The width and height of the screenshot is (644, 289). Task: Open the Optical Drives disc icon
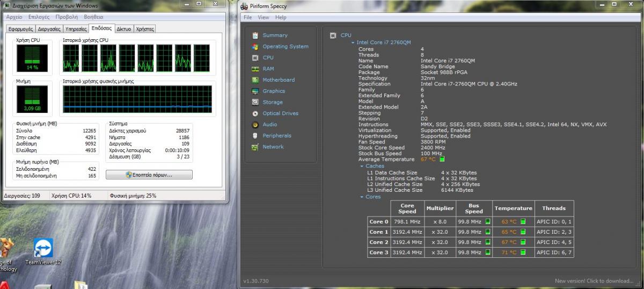pos(255,113)
